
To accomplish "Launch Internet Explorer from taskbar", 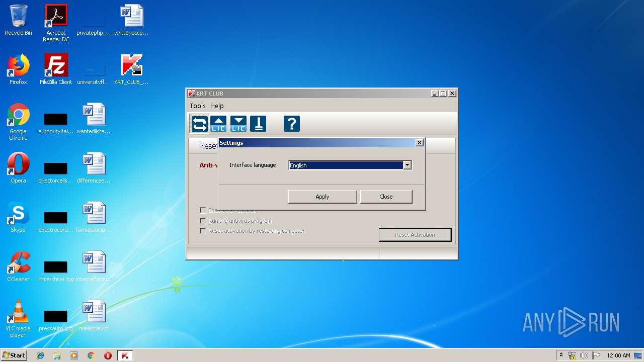I will click(x=40, y=355).
